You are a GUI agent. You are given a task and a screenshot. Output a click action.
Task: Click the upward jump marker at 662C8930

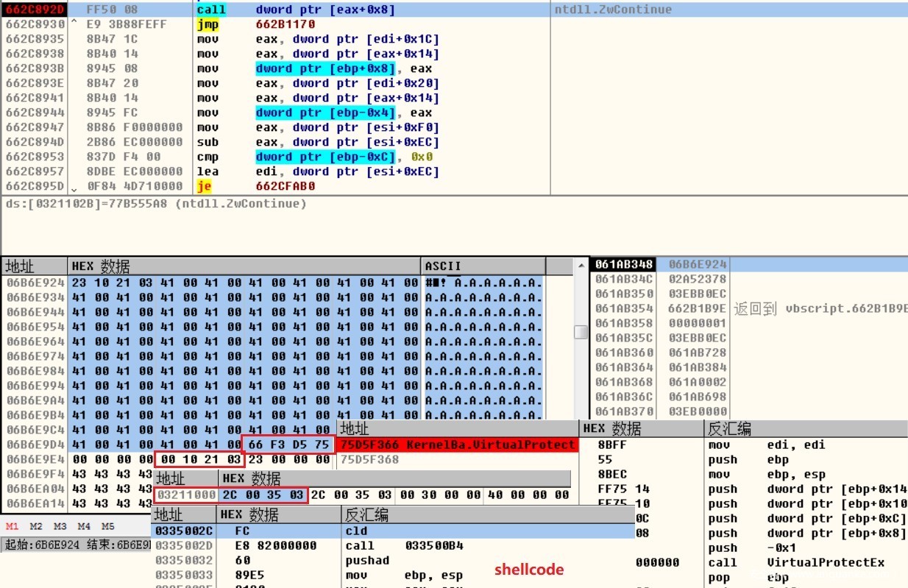point(74,24)
